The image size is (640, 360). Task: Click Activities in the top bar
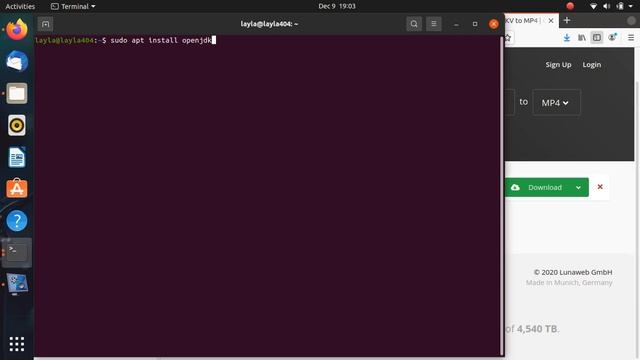point(20,6)
